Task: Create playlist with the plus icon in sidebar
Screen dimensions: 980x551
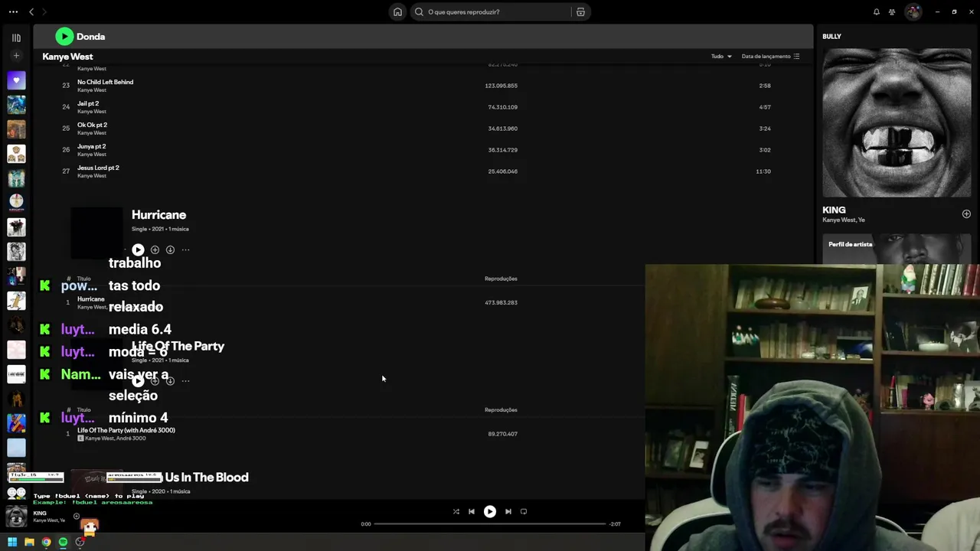Action: pos(16,56)
